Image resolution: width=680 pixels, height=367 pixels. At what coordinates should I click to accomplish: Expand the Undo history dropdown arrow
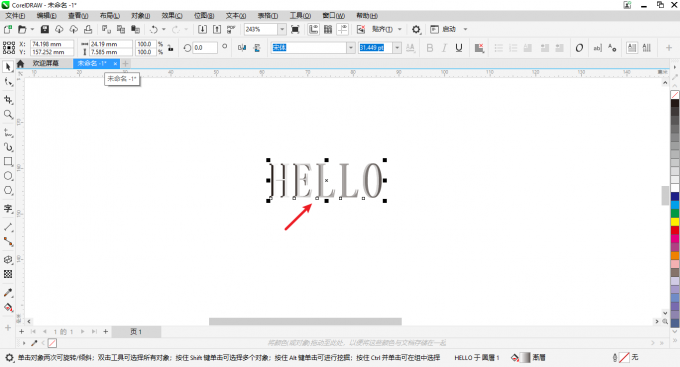coord(163,29)
